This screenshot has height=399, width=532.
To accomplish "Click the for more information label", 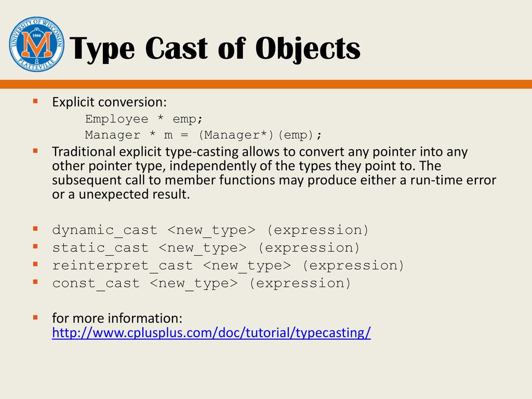I will click(117, 318).
